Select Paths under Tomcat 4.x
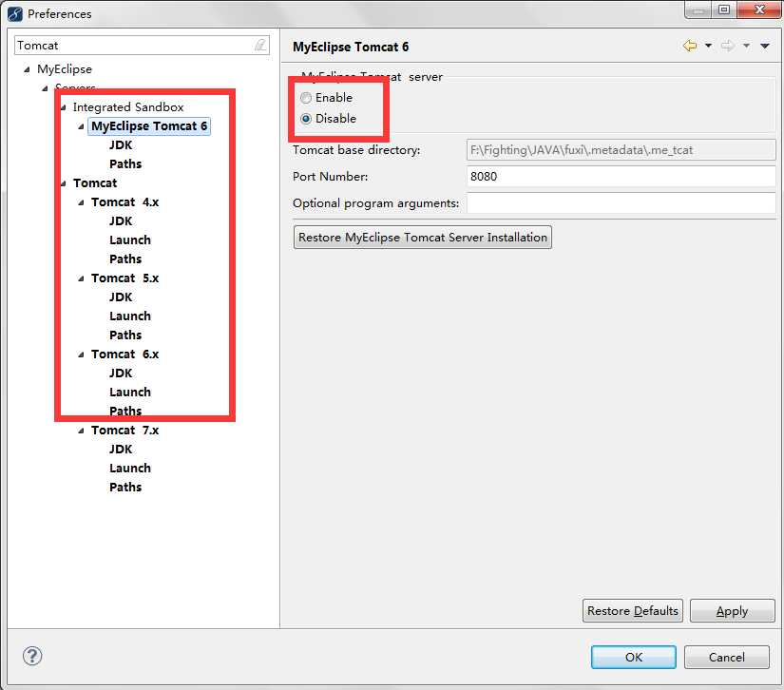Viewport: 784px width, 690px height. 125,259
